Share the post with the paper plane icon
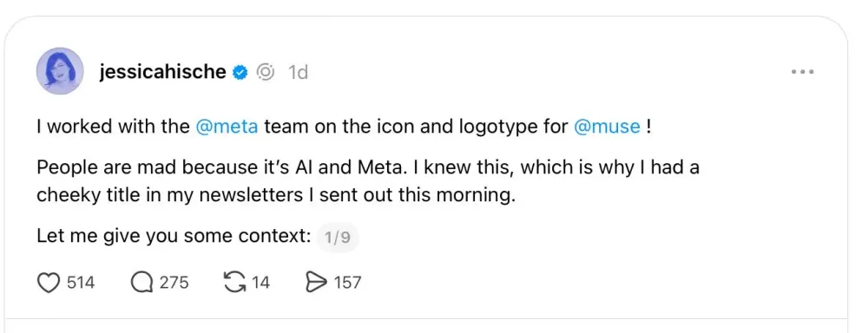Image resolution: width=868 pixels, height=333 pixels. click(x=317, y=284)
